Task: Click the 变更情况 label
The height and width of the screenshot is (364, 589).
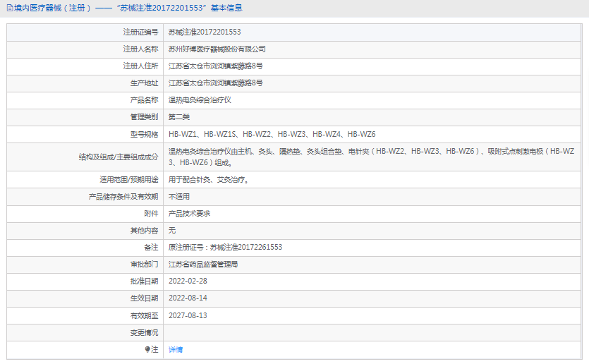Action: 144,333
